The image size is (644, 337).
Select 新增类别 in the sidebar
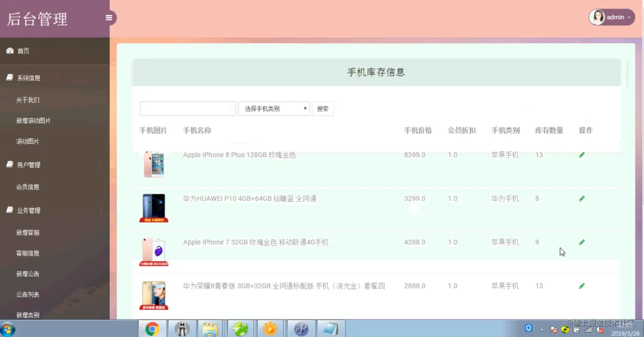pos(28,315)
